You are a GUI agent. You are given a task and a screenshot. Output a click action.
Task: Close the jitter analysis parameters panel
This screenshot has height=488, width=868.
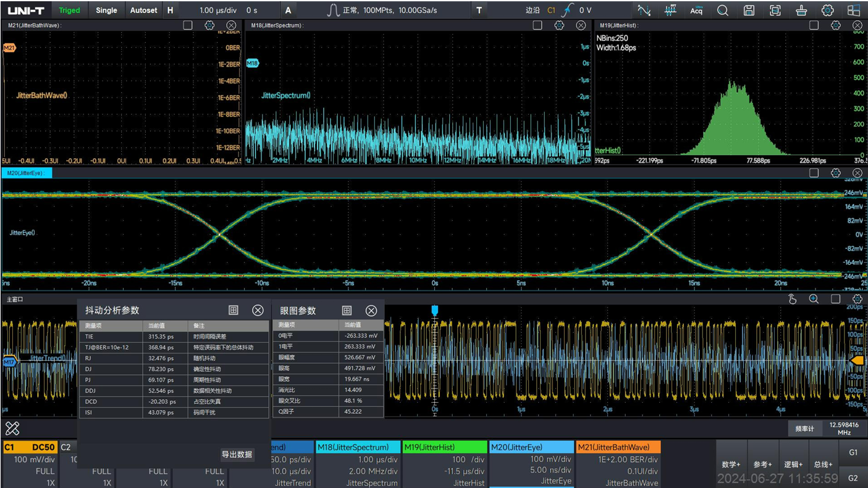click(258, 310)
